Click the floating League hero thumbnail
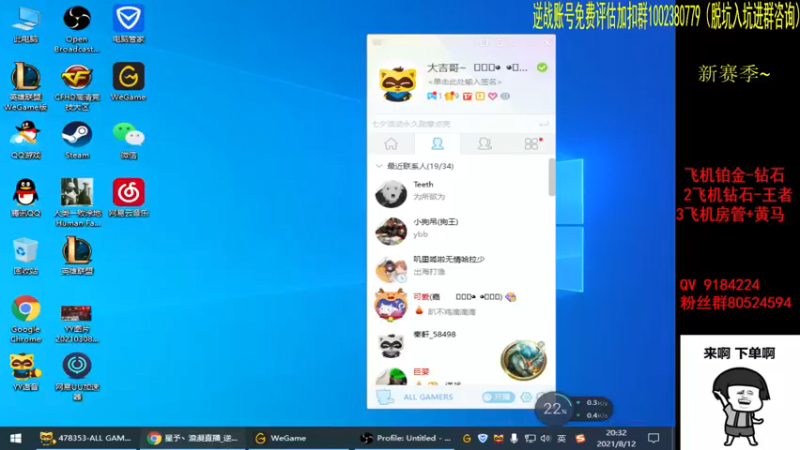This screenshot has width=800, height=450. coord(523,360)
